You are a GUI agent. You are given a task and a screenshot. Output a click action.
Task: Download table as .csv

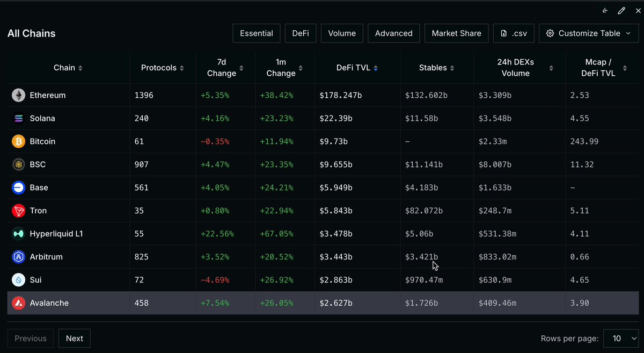click(x=514, y=33)
